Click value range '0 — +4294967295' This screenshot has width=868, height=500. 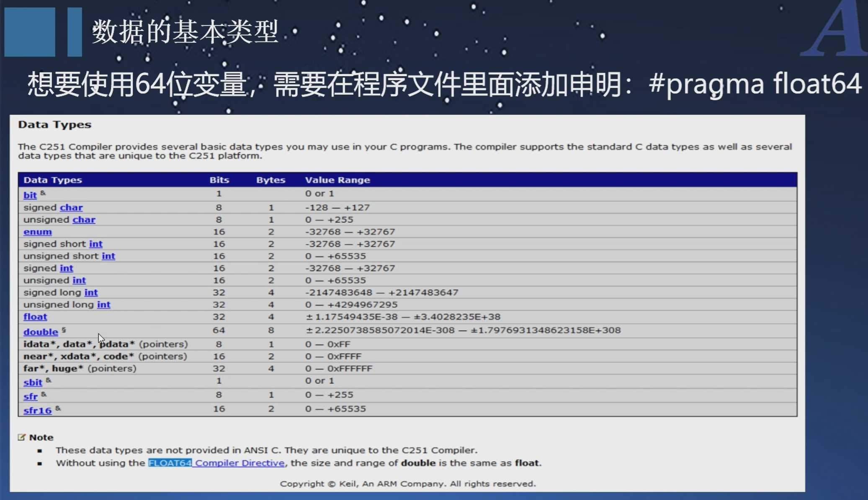click(351, 305)
